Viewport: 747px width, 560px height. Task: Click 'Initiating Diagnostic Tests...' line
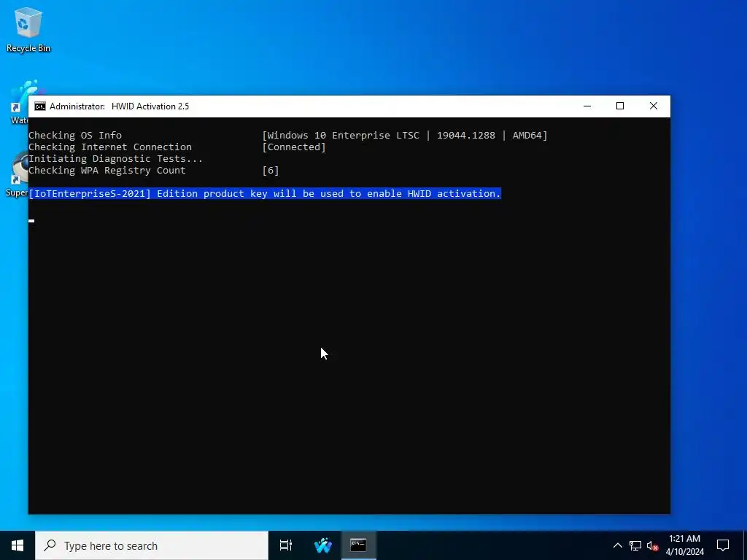click(116, 158)
